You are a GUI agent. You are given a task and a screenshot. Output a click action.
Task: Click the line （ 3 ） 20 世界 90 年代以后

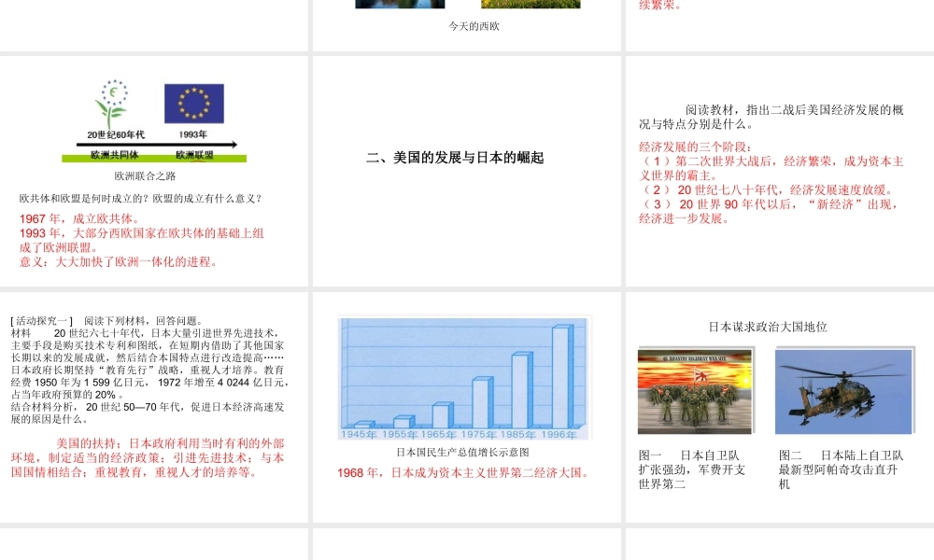pyautogui.click(x=770, y=211)
